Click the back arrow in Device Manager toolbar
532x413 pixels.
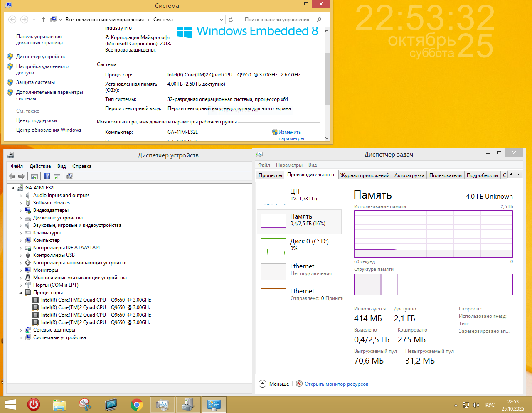pos(12,176)
